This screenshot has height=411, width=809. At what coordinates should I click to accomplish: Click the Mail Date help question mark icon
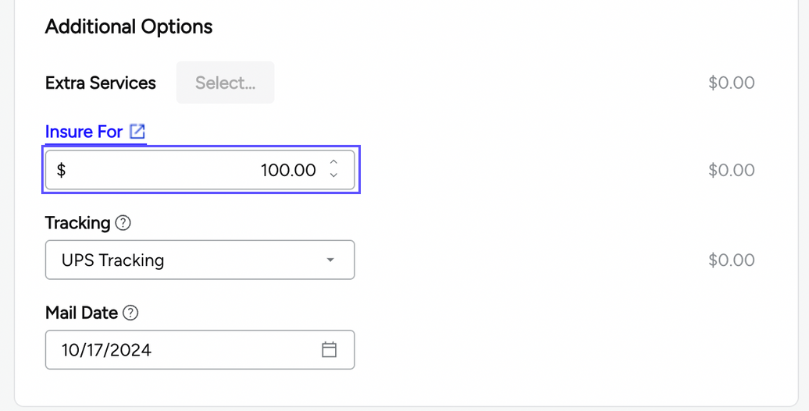tap(130, 313)
